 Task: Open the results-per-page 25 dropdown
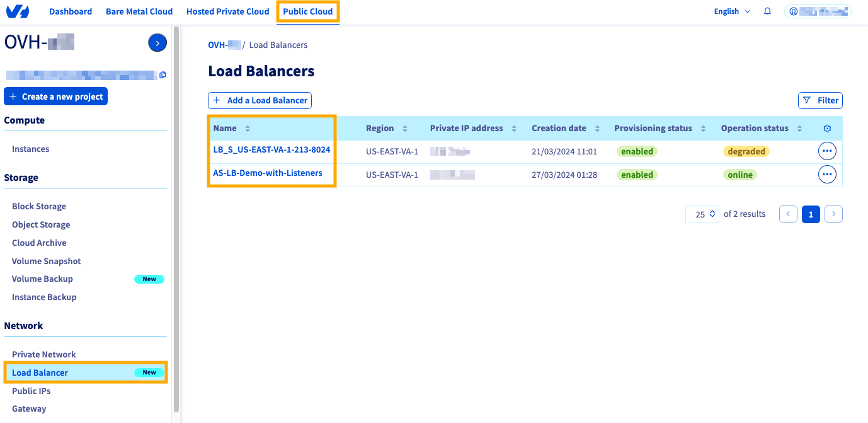pos(702,214)
